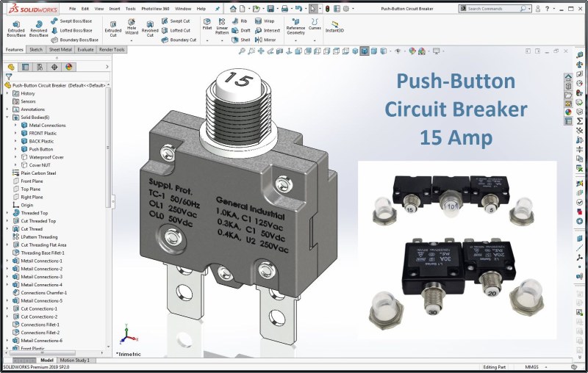Viewport: 588px width, 373px height.
Task: Expand the Annotations tree node
Action: [x=7, y=109]
